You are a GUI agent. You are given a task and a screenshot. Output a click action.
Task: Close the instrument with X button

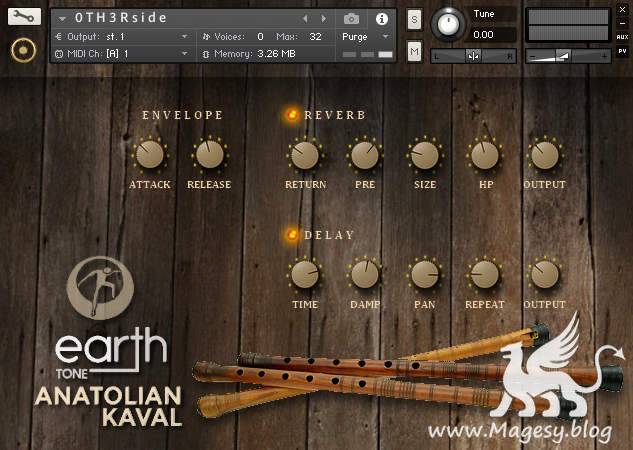(623, 10)
